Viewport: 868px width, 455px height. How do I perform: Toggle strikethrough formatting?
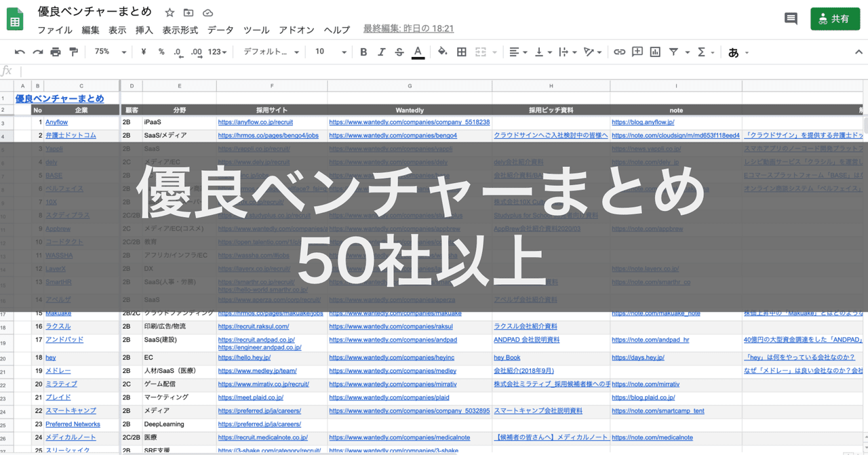(399, 52)
